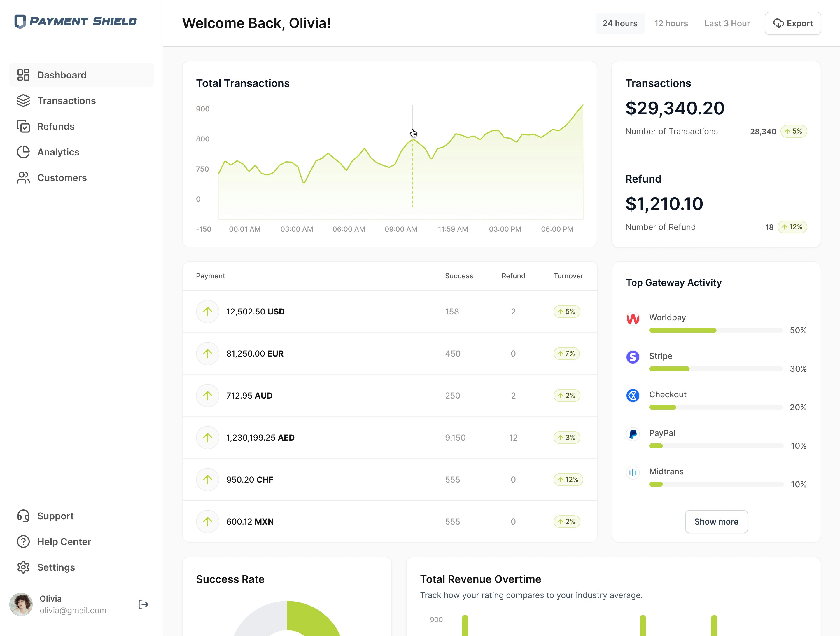
Task: Click the Worldpay 50% progress bar
Action: (716, 331)
